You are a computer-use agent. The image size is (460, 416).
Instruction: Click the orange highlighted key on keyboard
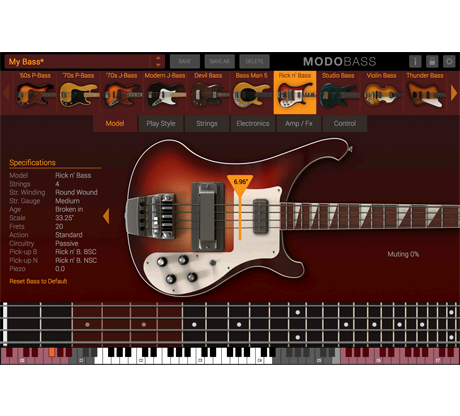52,352
